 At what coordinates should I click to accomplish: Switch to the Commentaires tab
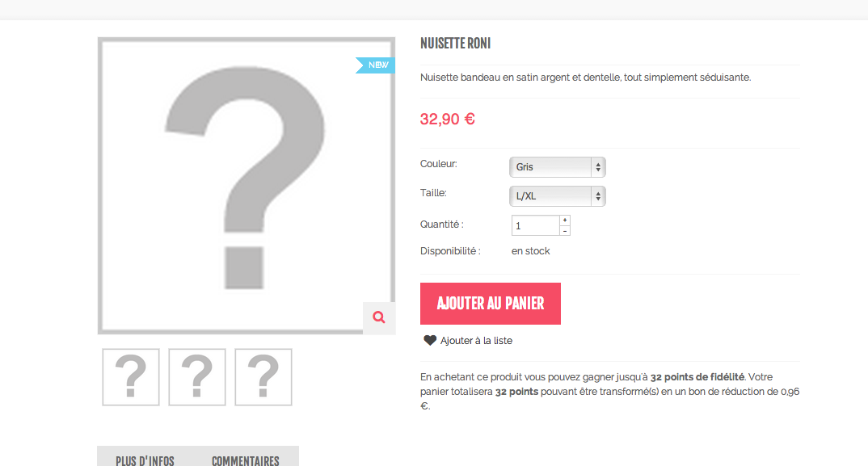tap(245, 460)
